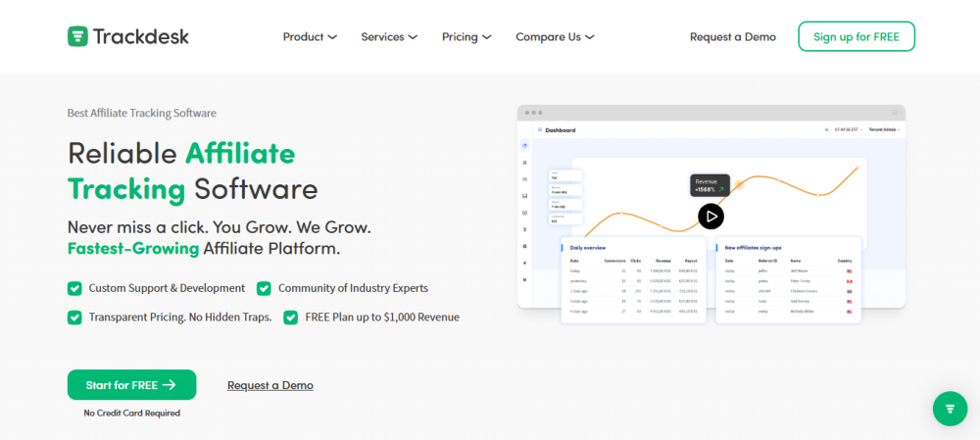This screenshot has height=440, width=980.
Task: Click the users icon in dashboard sidebar
Action: (525, 163)
